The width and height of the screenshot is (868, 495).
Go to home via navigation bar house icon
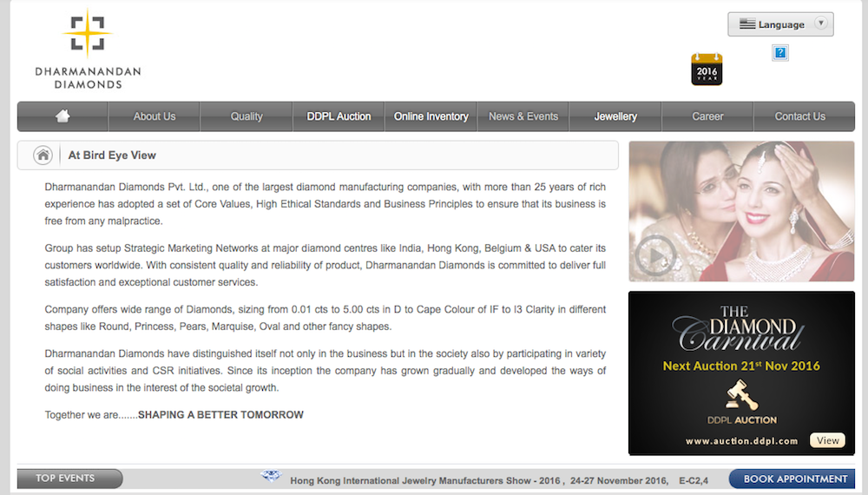pos(62,116)
